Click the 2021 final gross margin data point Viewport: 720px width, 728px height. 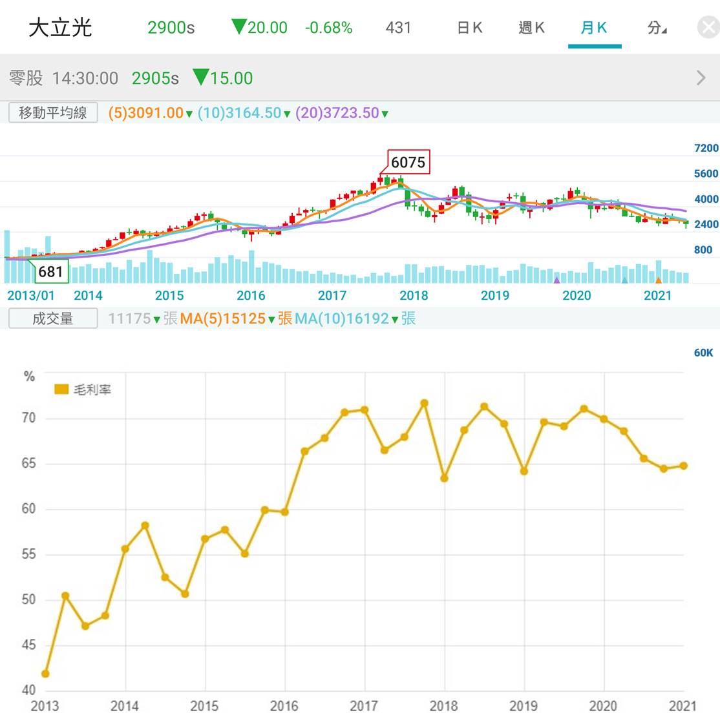pyautogui.click(x=683, y=466)
